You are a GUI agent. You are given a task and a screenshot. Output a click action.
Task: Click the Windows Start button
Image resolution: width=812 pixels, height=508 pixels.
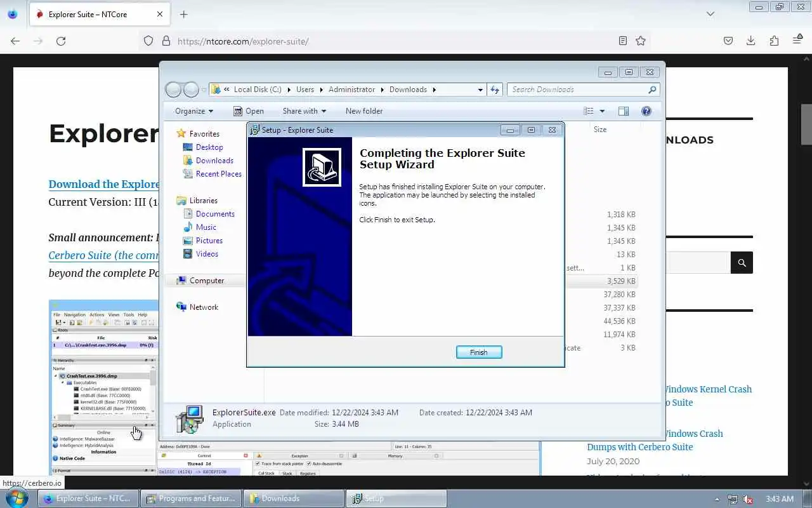(17, 498)
